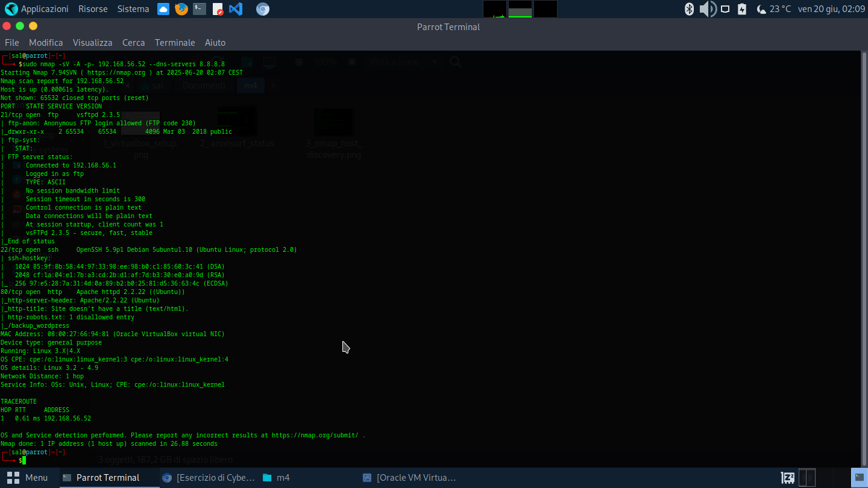Launch the blue cloud app icon
868x488 pixels.
pyautogui.click(x=163, y=9)
